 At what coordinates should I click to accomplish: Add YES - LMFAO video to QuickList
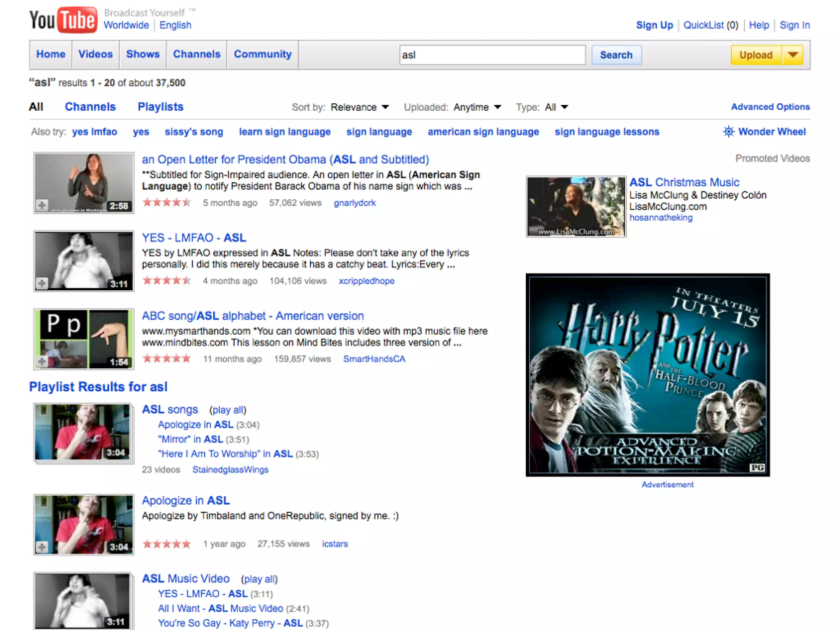tap(42, 283)
